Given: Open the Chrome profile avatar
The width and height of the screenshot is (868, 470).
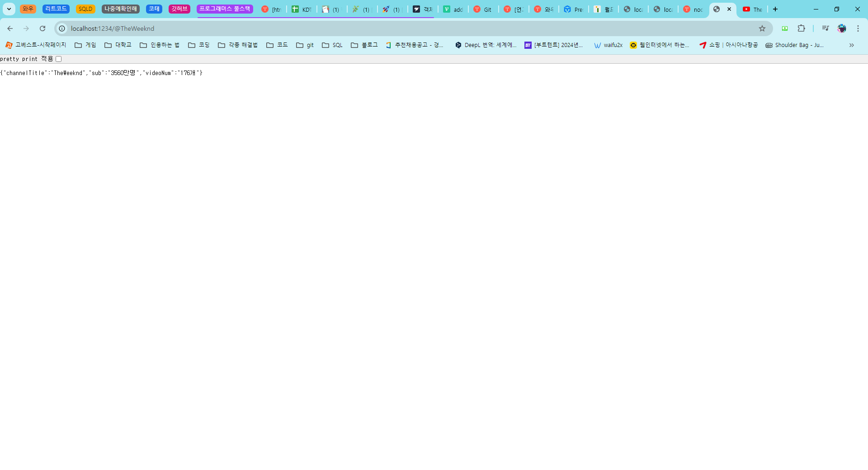Looking at the screenshot, I should 841,28.
